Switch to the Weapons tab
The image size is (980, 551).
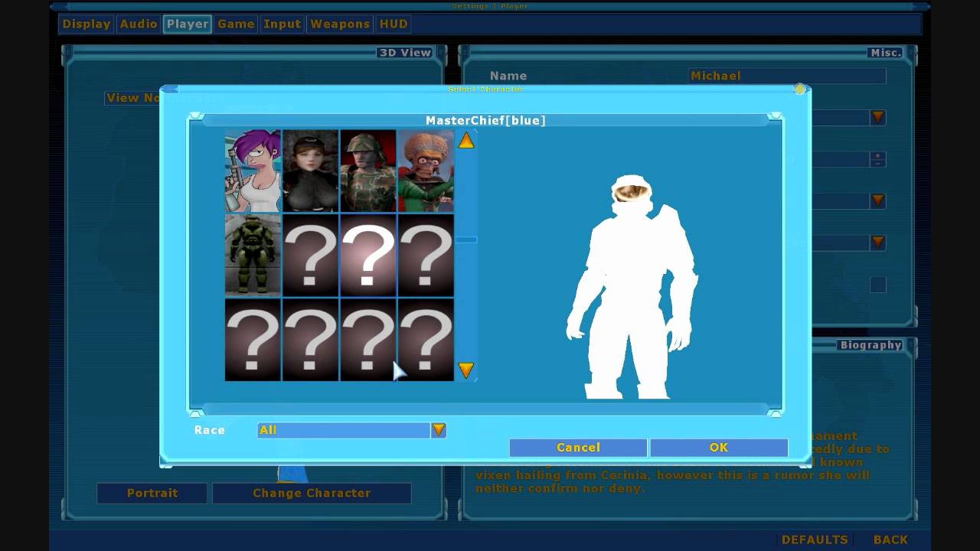pyautogui.click(x=340, y=24)
